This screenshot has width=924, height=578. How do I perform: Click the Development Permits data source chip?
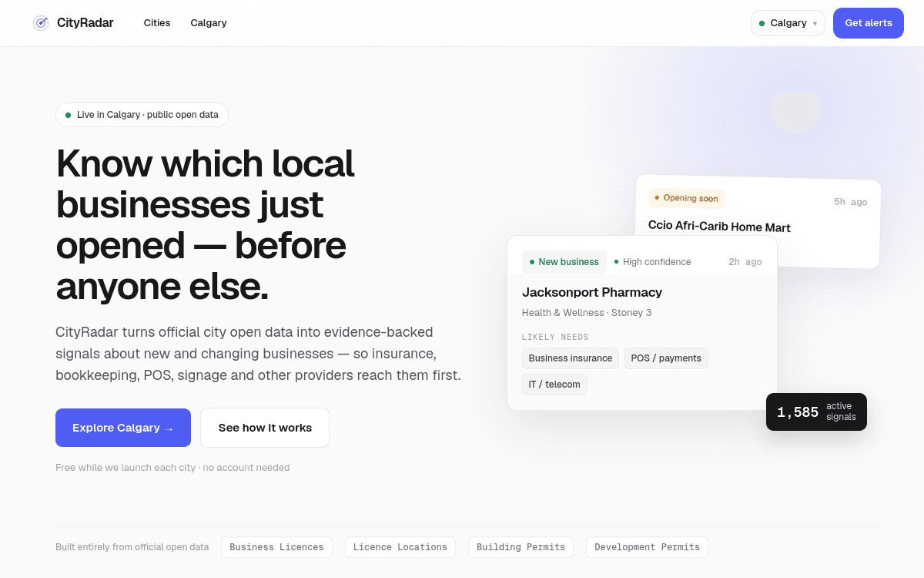[647, 547]
